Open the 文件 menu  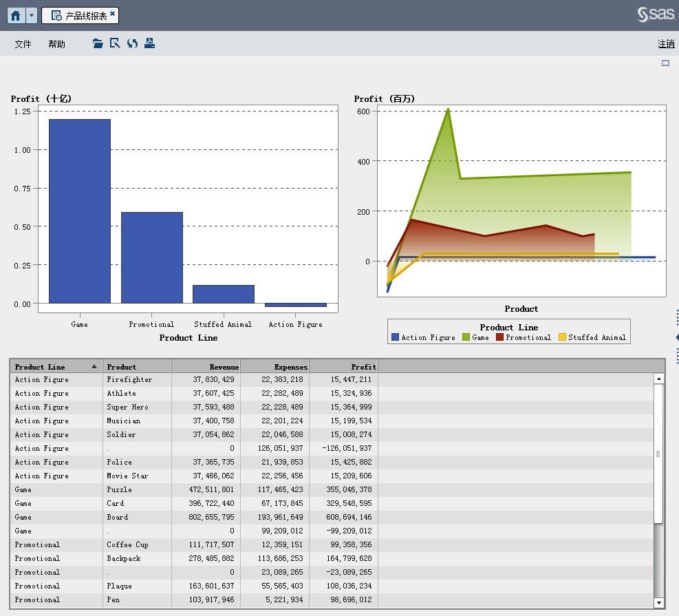[x=23, y=44]
